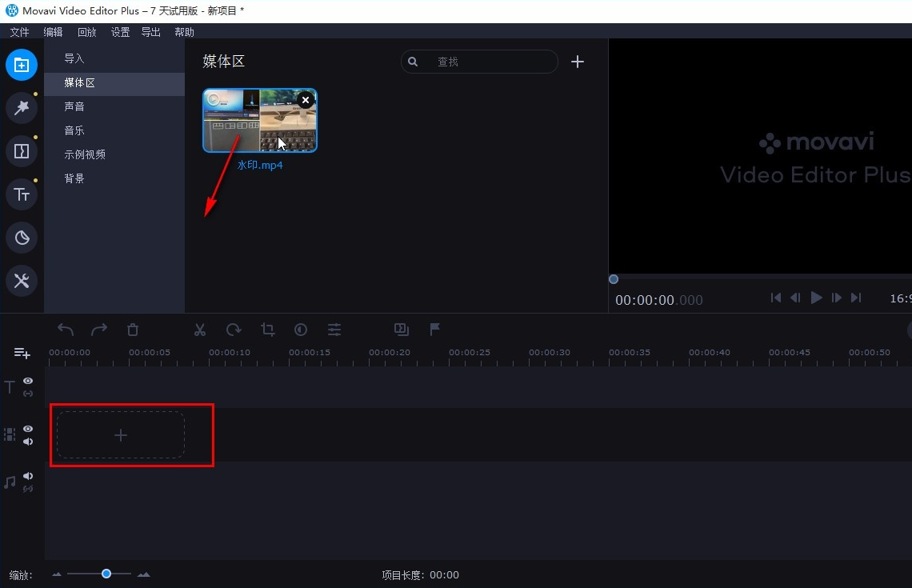
Task: Click the 水印.mp4 file name
Action: tap(260, 165)
